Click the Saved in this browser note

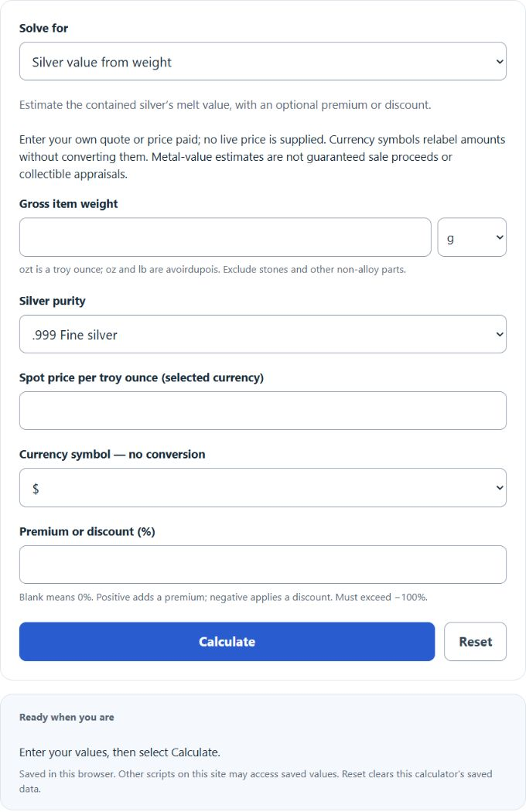coord(255,781)
